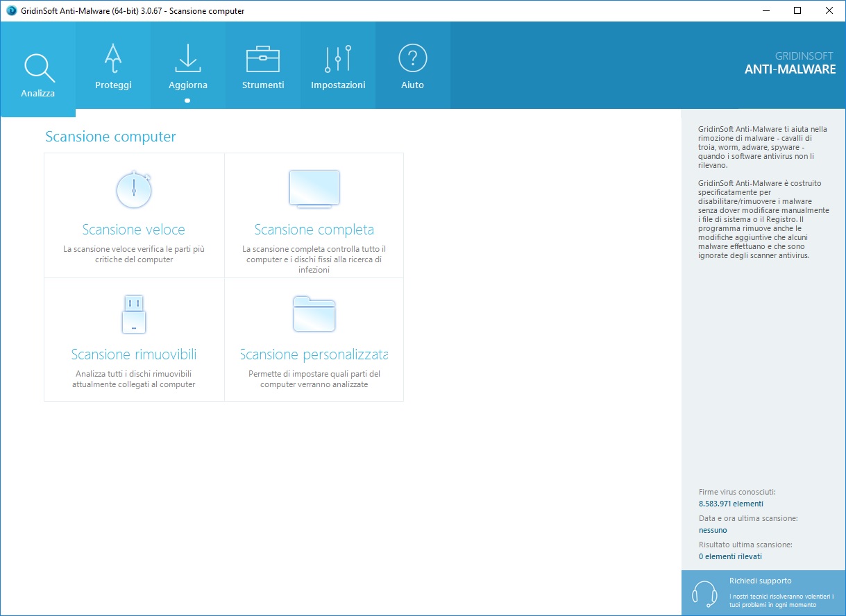Click the USB drive removable scan icon
Image resolution: width=846 pixels, height=616 pixels.
[x=134, y=314]
